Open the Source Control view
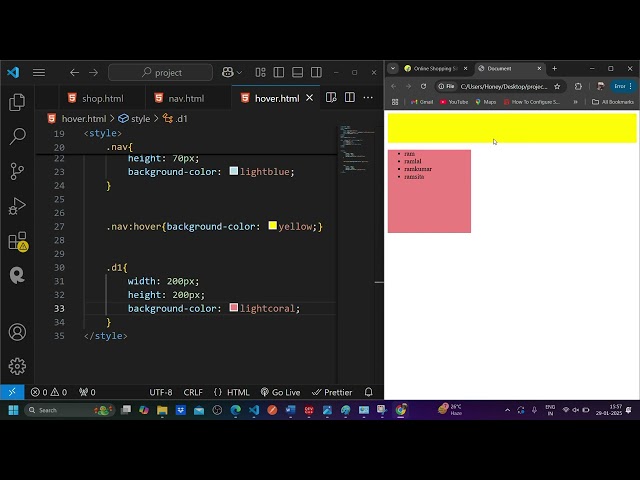The width and height of the screenshot is (640, 480). (17, 171)
